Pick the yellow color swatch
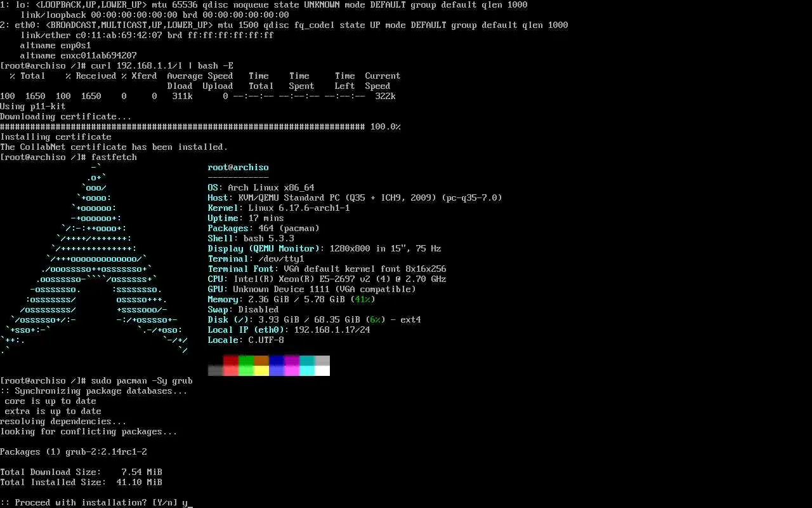The height and width of the screenshot is (508, 812). click(x=261, y=371)
